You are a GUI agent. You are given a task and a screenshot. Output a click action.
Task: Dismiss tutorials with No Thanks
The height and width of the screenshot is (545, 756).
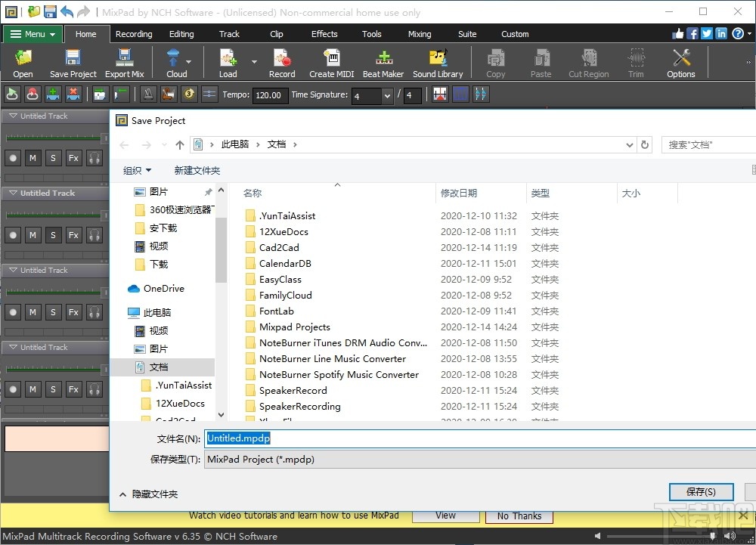tap(519, 516)
